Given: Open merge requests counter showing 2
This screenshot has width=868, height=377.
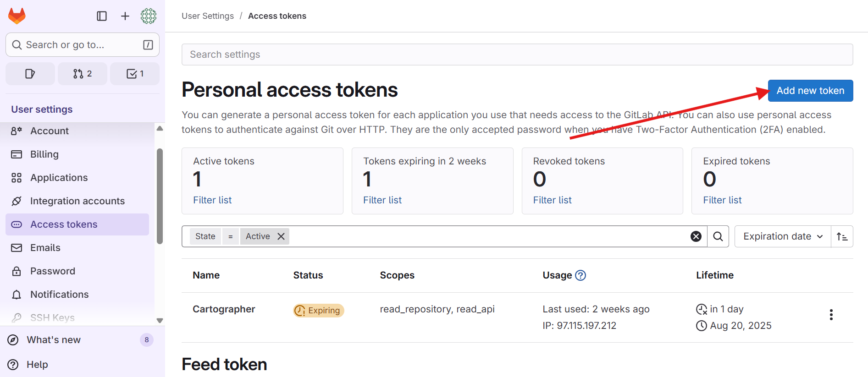Looking at the screenshot, I should (x=83, y=74).
